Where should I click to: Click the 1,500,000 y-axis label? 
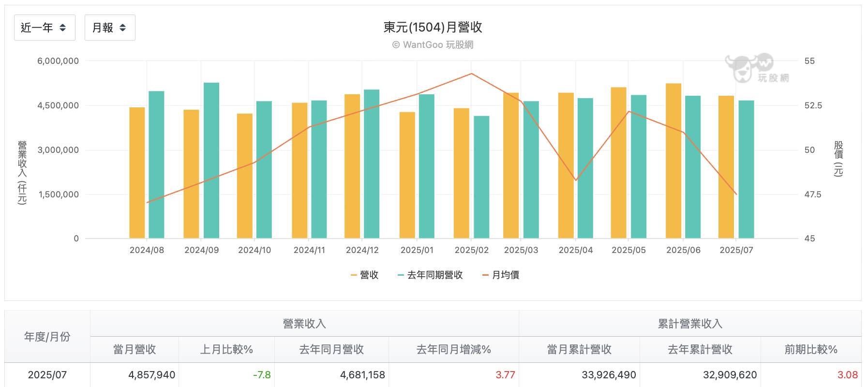59,194
